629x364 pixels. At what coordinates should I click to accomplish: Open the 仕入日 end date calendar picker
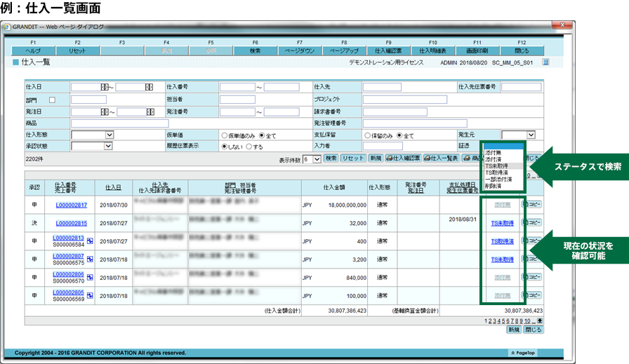click(149, 87)
